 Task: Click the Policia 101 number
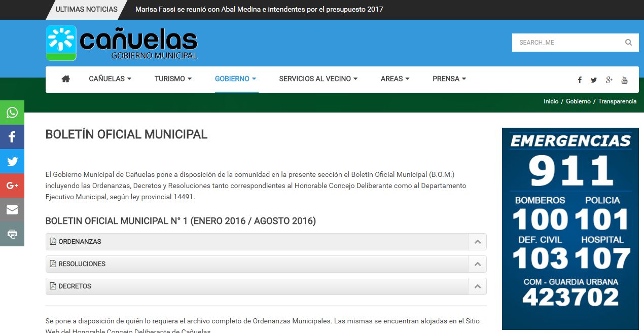[602, 220]
